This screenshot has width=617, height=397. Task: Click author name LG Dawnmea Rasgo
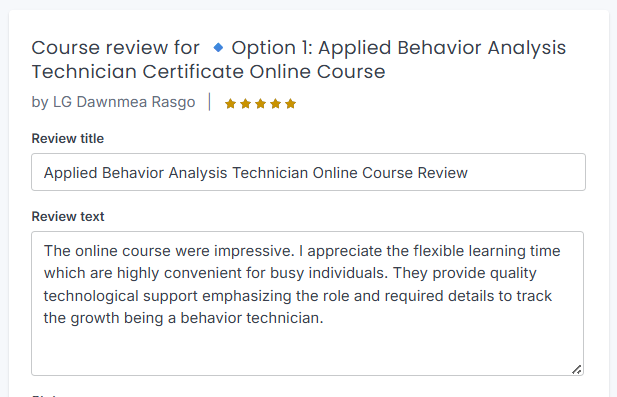[x=124, y=102]
